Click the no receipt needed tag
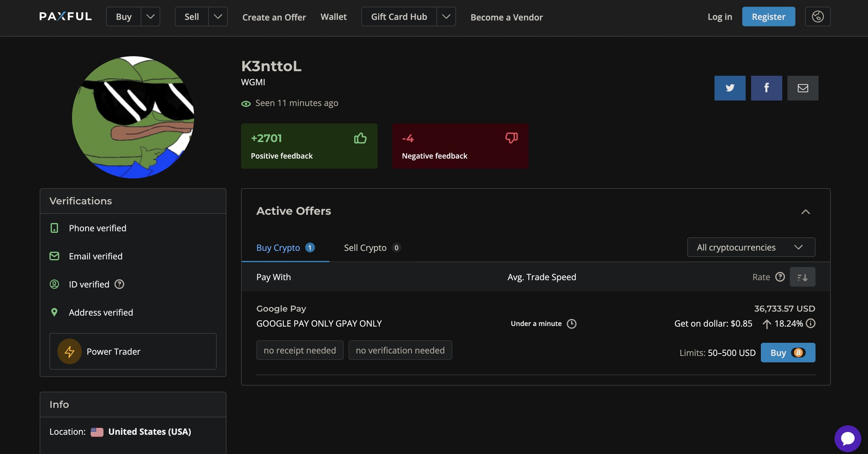The image size is (868, 454). pyautogui.click(x=299, y=350)
